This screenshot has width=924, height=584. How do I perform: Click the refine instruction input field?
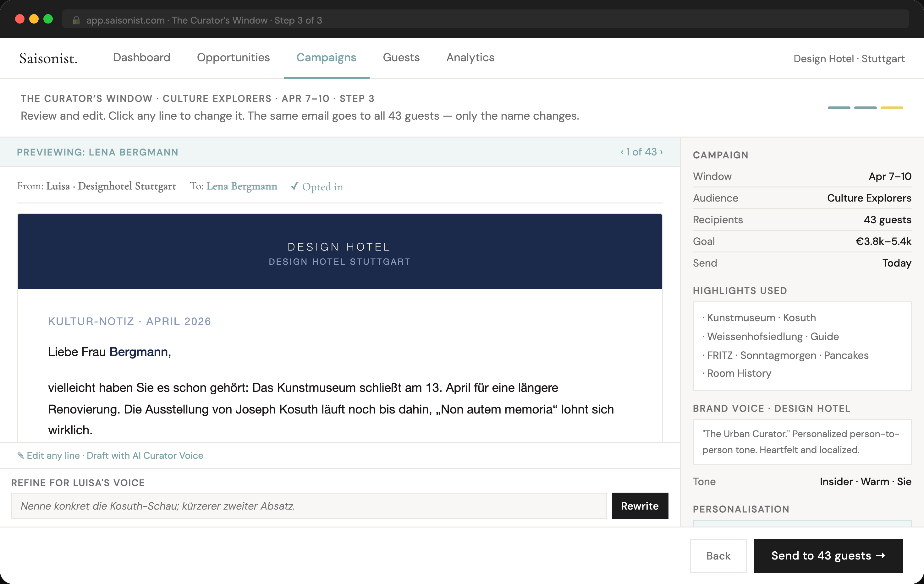307,506
